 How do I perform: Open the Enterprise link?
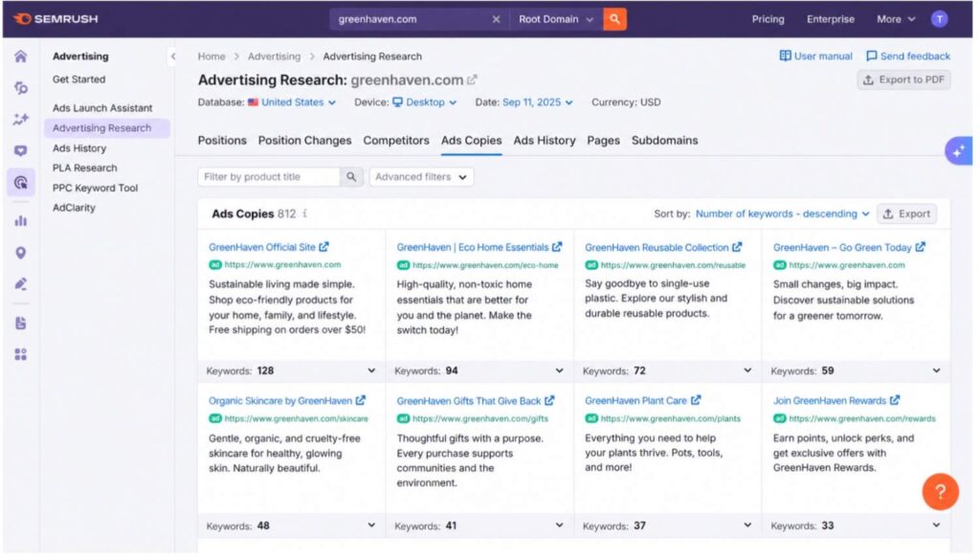click(x=830, y=19)
